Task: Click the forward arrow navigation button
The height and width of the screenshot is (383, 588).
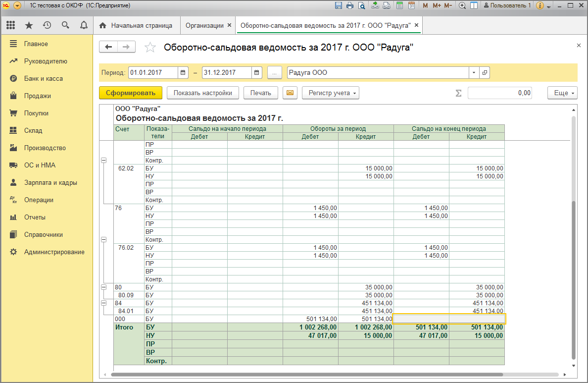Action: click(x=126, y=47)
